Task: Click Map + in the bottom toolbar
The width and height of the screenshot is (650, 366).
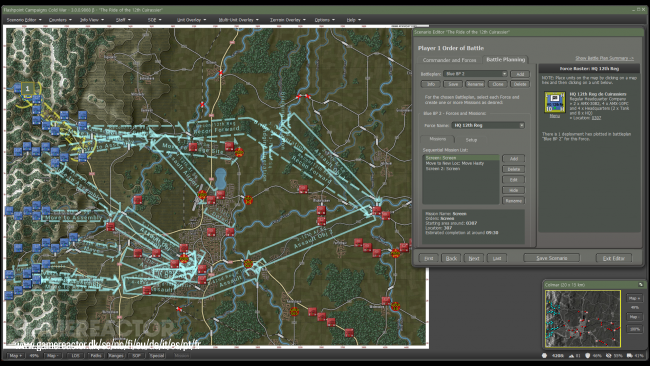Action: (x=15, y=356)
